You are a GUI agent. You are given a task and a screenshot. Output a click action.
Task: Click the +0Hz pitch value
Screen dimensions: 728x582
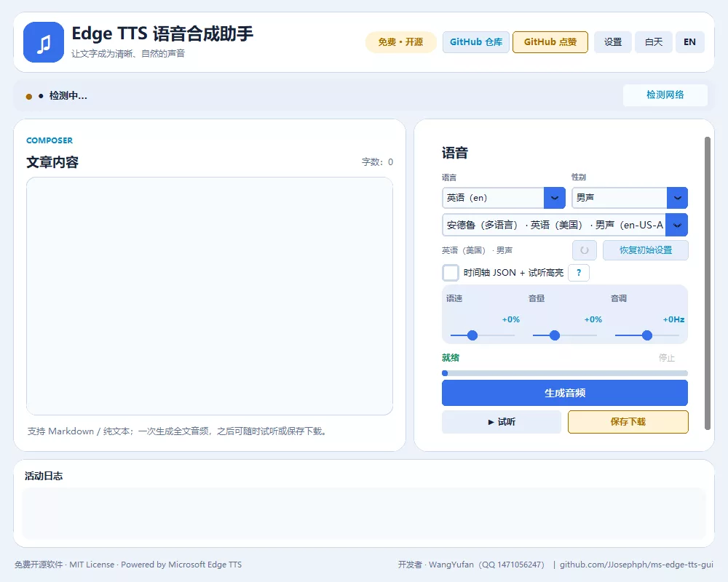coord(673,319)
